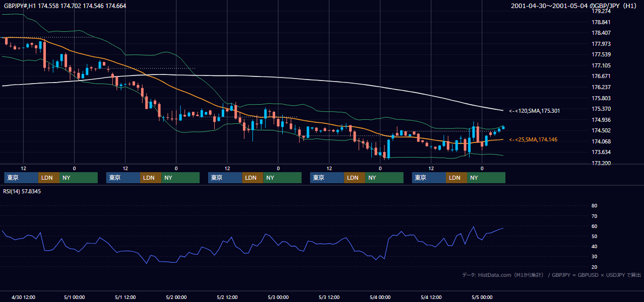Click price axis value 178.407
Viewport: 644px width, 302px height.
pyautogui.click(x=601, y=33)
